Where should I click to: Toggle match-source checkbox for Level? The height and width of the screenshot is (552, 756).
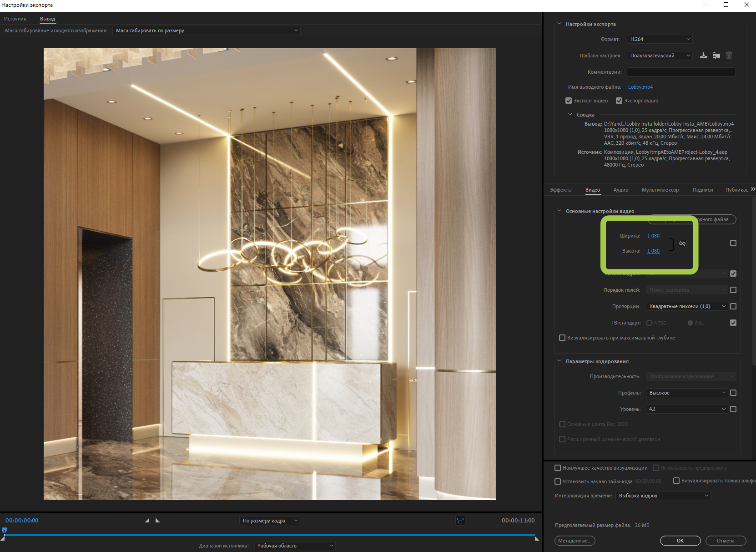(x=733, y=409)
